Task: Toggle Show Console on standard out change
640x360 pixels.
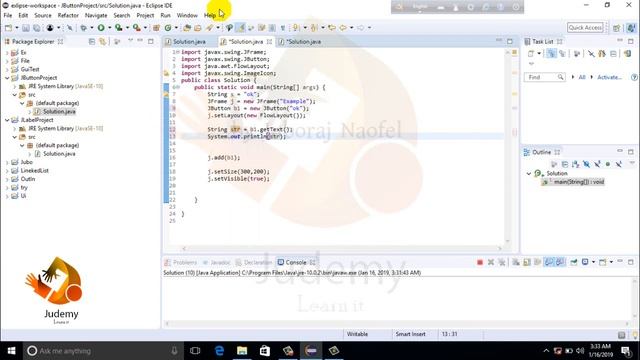Action: point(549,262)
